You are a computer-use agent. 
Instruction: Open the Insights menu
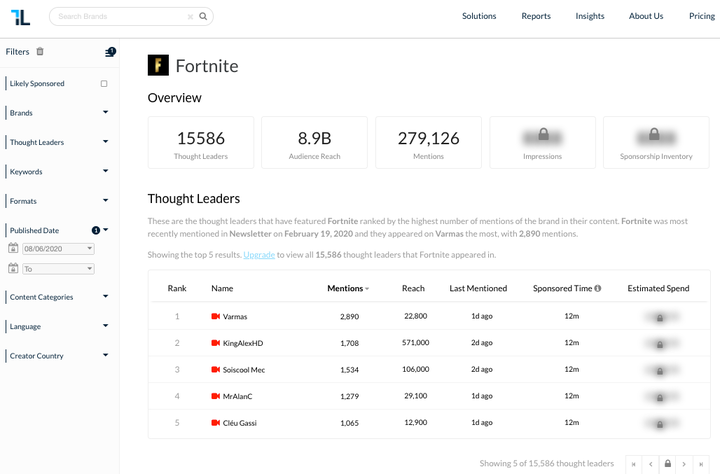pyautogui.click(x=590, y=16)
